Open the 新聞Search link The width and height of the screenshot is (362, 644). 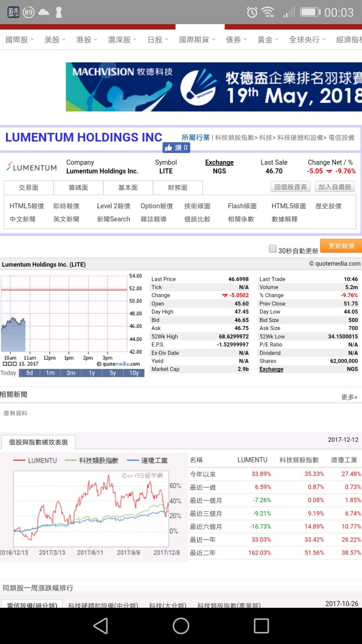pos(114,219)
